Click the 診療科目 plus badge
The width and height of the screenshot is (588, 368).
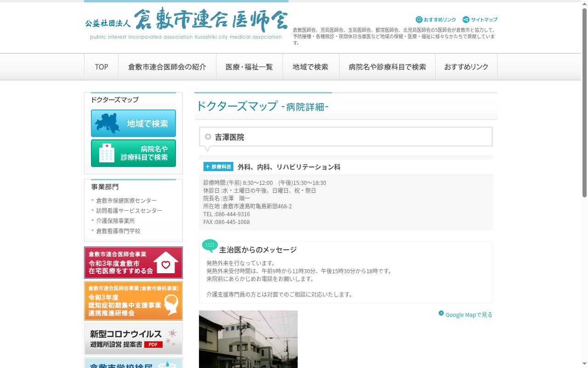218,167
